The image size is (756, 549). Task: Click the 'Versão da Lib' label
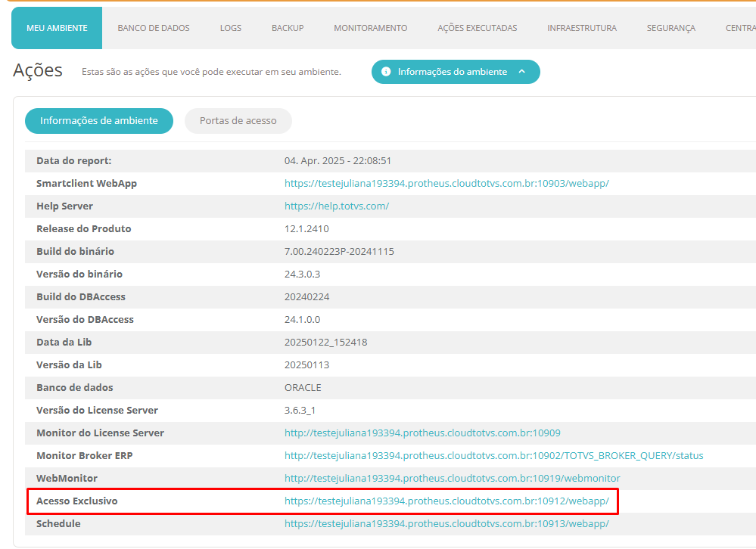pyautogui.click(x=69, y=364)
